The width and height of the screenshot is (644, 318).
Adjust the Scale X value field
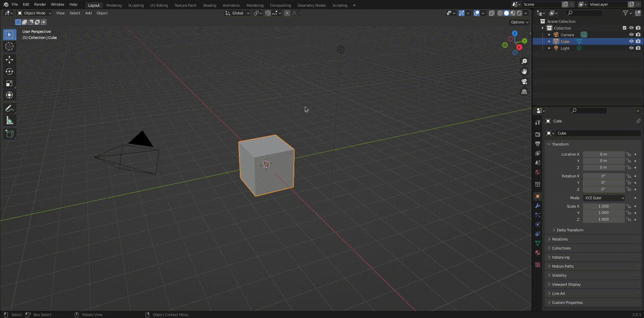point(603,206)
